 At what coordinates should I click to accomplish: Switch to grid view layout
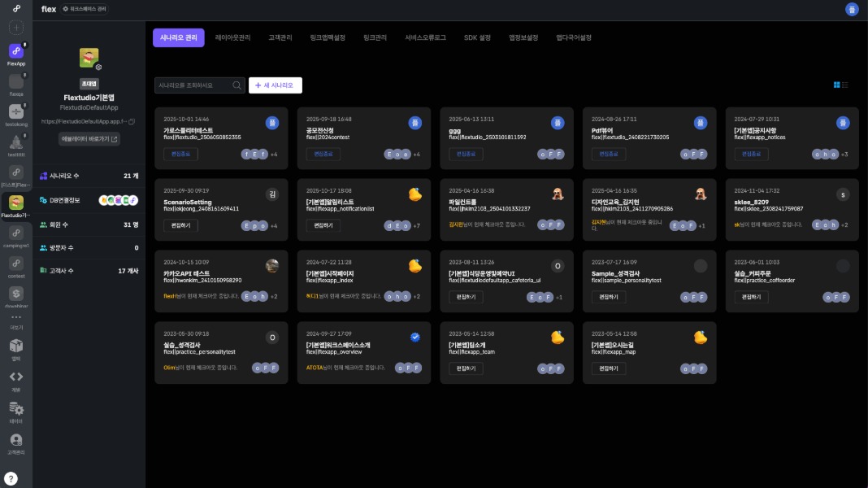(x=836, y=85)
